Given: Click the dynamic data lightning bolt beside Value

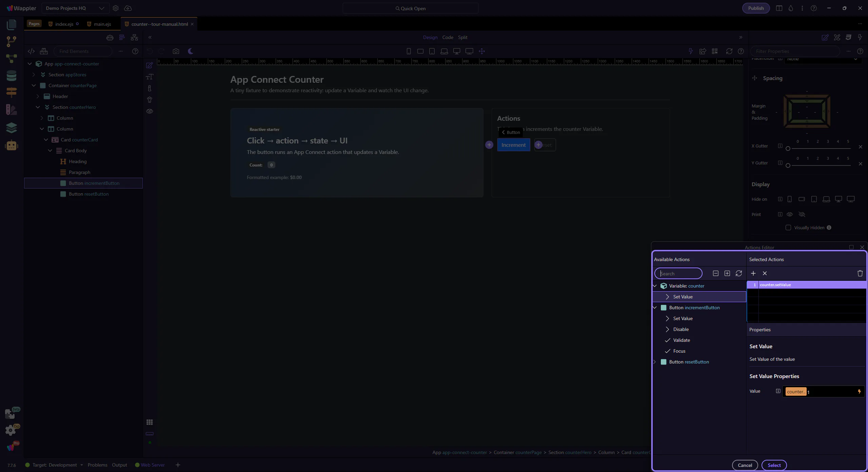Looking at the screenshot, I should click(859, 392).
